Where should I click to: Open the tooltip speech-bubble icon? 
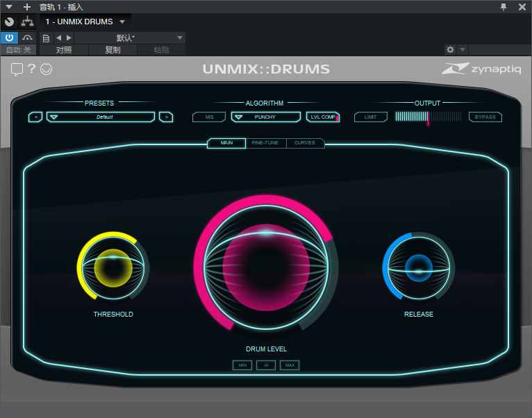point(17,69)
